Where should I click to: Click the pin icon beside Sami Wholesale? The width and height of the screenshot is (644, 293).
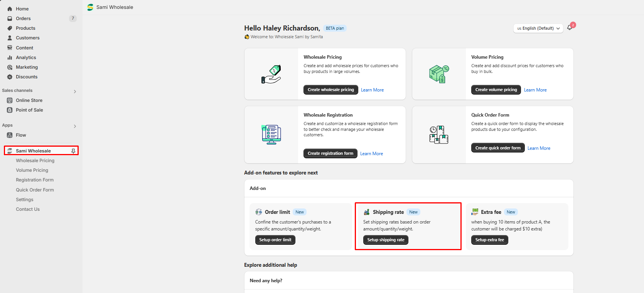(x=73, y=151)
